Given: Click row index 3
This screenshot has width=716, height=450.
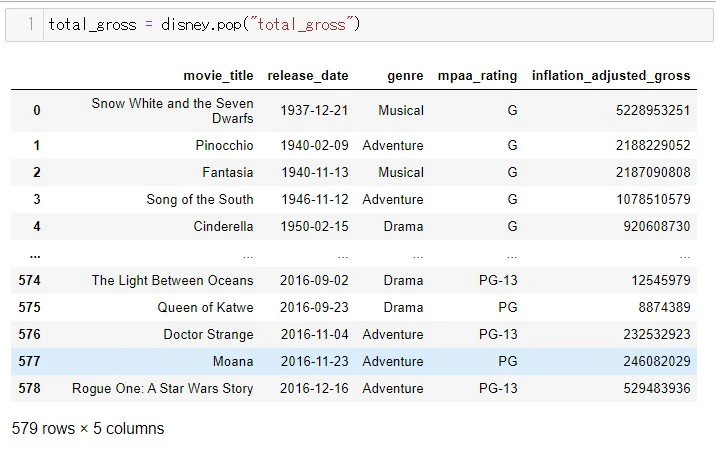Looking at the screenshot, I should pyautogui.click(x=37, y=199).
